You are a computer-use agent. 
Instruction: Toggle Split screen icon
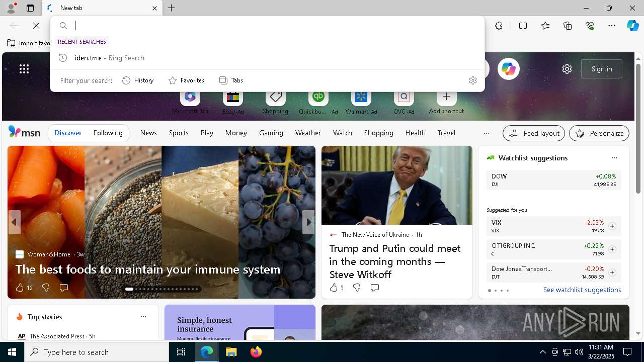tap(523, 26)
